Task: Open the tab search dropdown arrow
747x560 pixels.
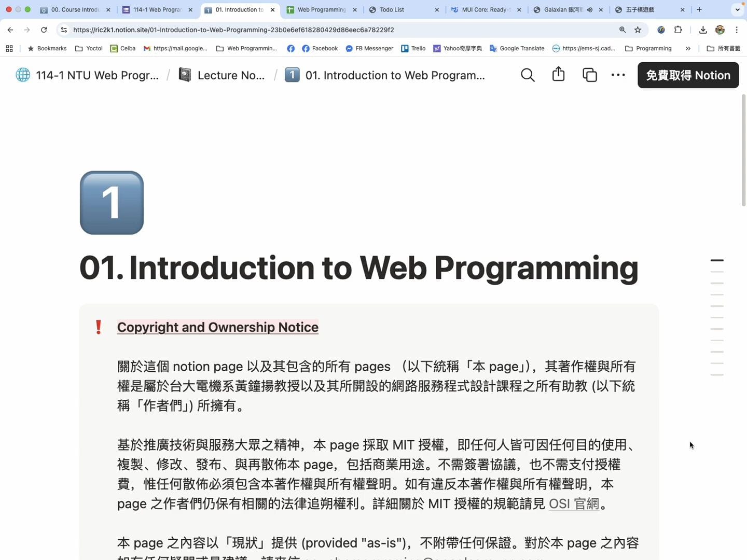Action: point(737,10)
